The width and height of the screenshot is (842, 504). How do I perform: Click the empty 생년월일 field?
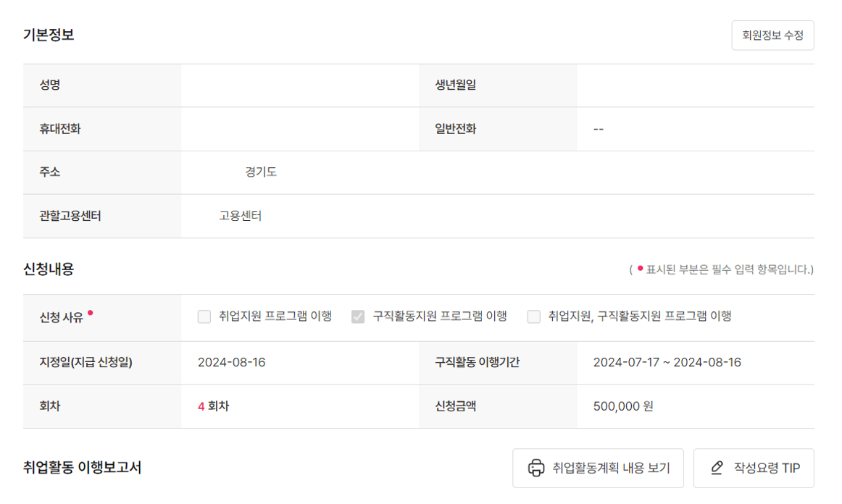tap(696, 85)
